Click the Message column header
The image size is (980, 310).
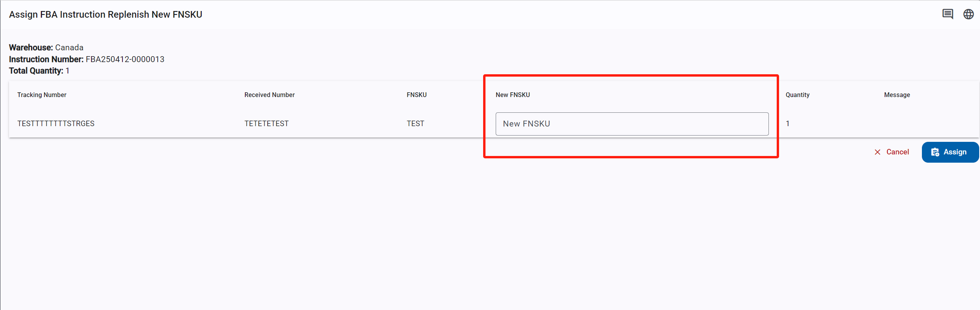tap(897, 95)
